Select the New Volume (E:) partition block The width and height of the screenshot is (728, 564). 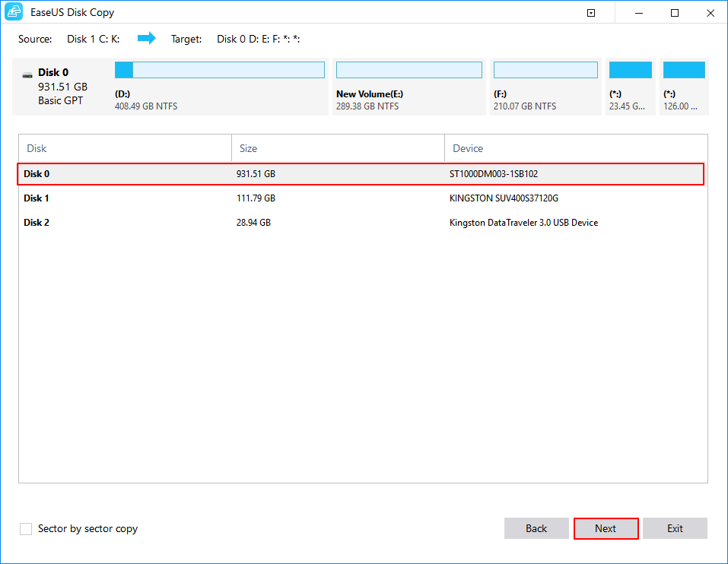409,87
